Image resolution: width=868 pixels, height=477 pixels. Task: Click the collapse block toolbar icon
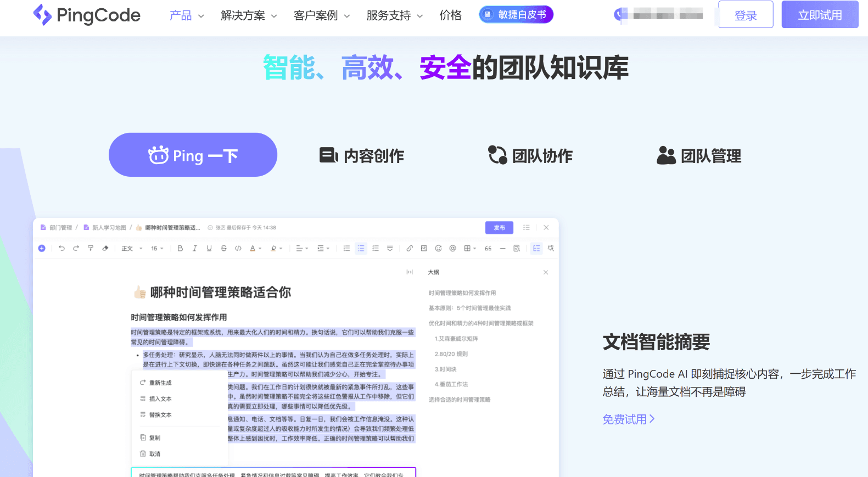pos(390,249)
